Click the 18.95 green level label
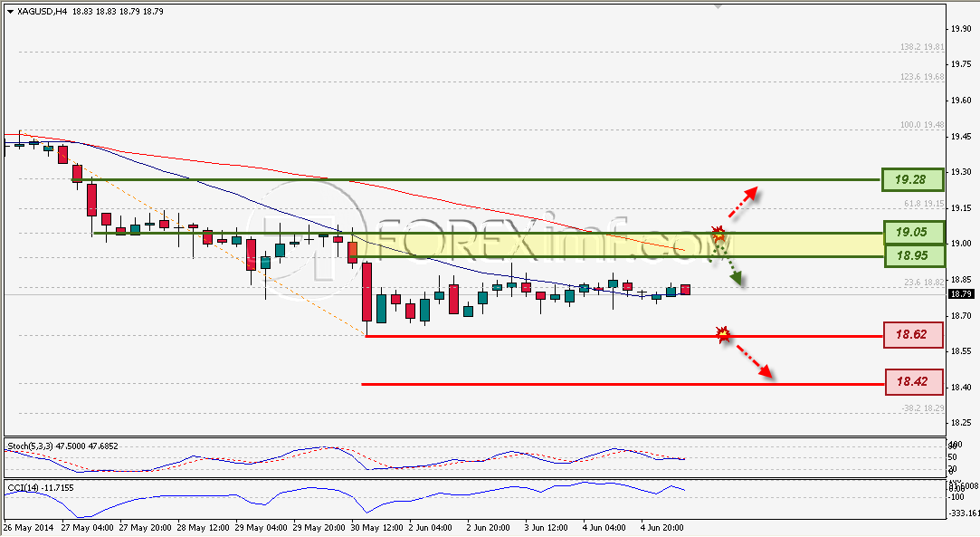The width and height of the screenshot is (980, 537). tap(913, 255)
